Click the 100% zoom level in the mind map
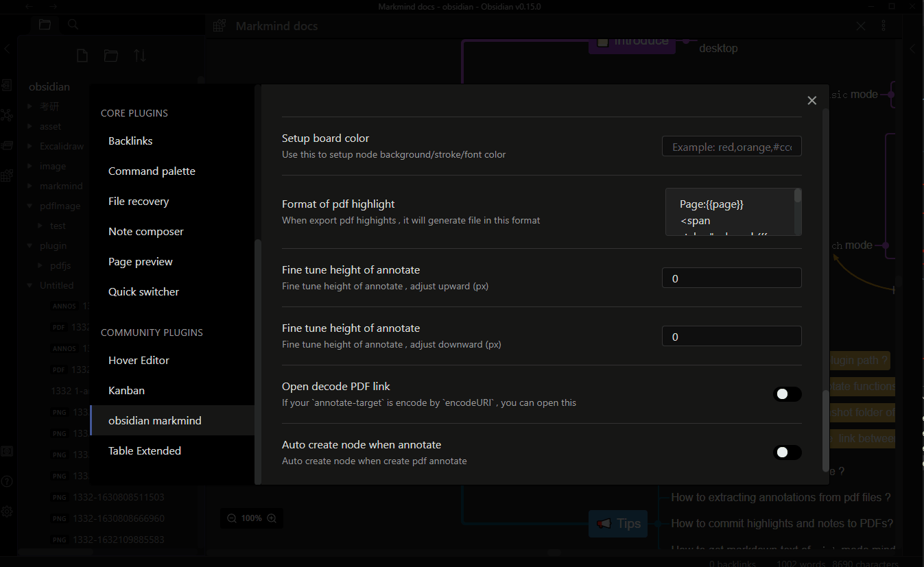The height and width of the screenshot is (567, 924). click(252, 518)
